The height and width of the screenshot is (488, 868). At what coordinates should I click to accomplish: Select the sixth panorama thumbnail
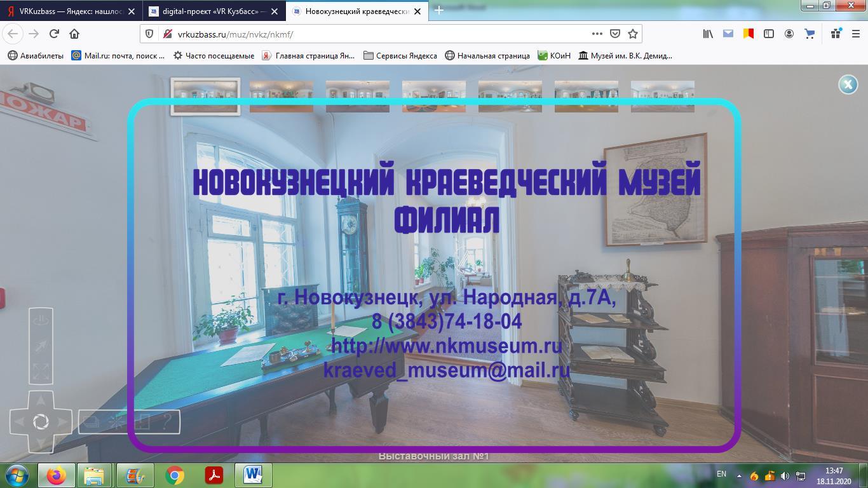click(587, 97)
